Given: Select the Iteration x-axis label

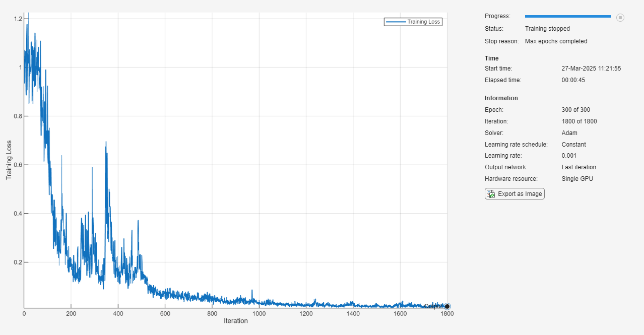Looking at the screenshot, I should (x=235, y=321).
